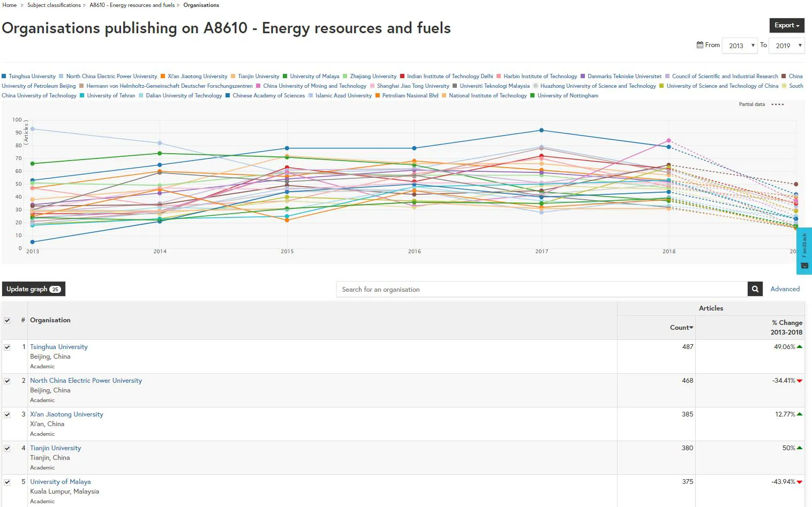This screenshot has width=812, height=507.
Task: Click the Count column sort arrow
Action: click(691, 328)
